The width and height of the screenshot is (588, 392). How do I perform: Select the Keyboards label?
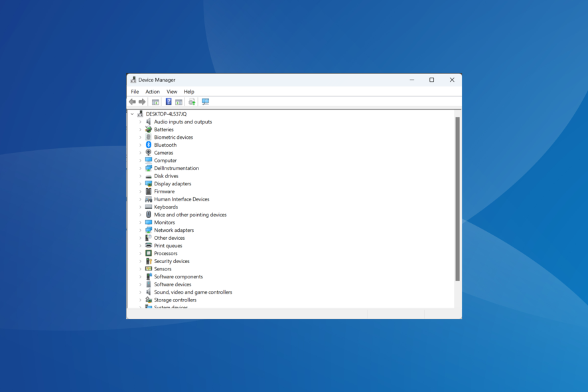(166, 207)
